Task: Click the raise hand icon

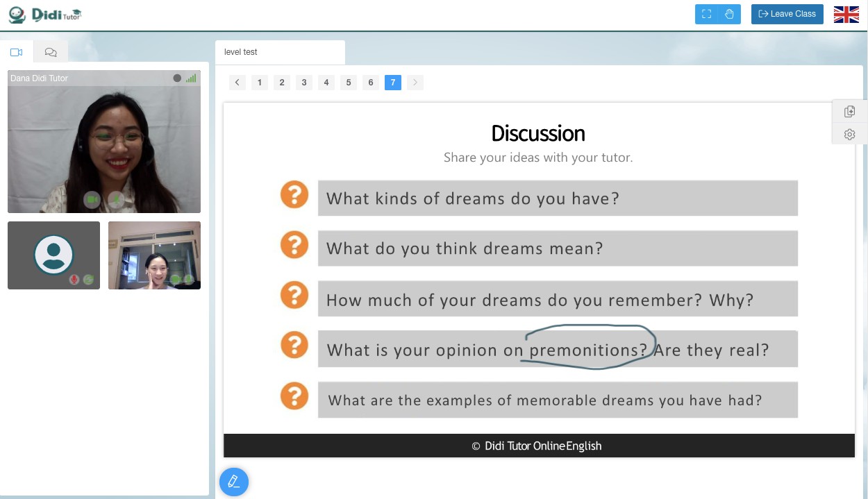Action: point(729,14)
